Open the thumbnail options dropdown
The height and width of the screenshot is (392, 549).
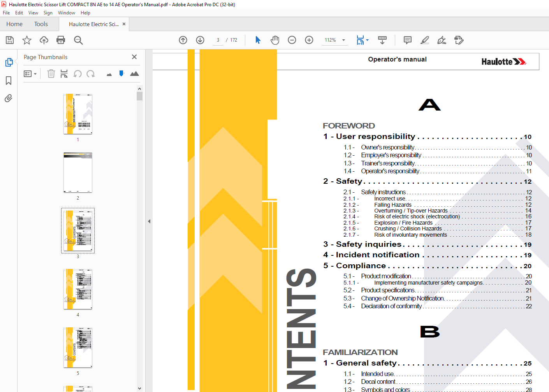[x=30, y=74]
